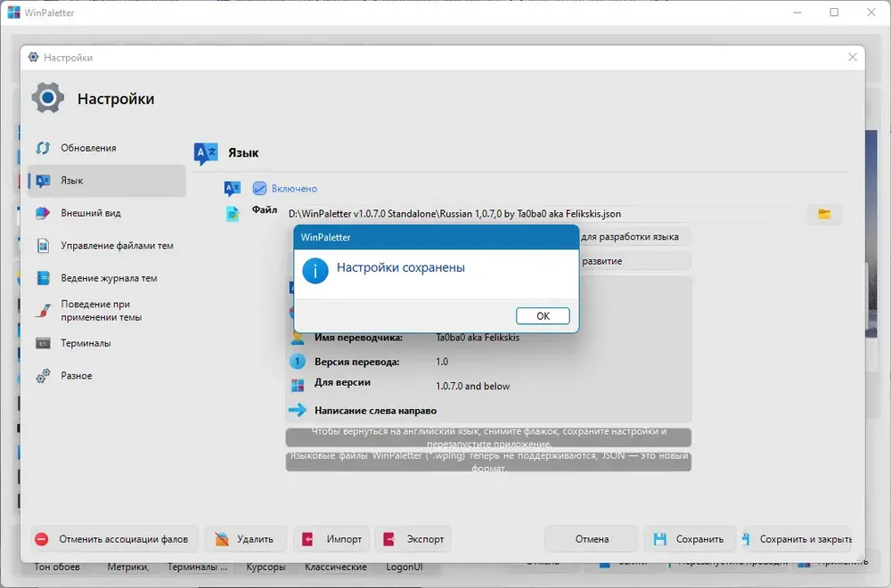Click the Настройки сохранены message text

401,267
